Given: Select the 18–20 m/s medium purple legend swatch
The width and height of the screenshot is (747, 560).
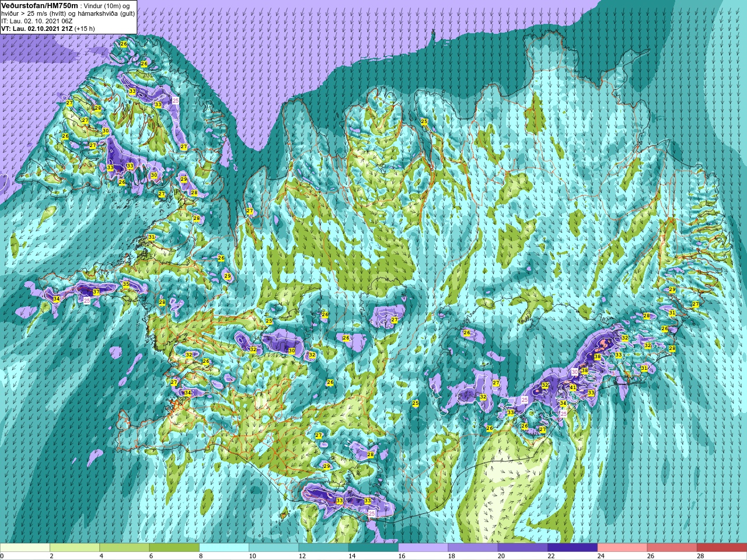Looking at the screenshot, I should coord(473,548).
